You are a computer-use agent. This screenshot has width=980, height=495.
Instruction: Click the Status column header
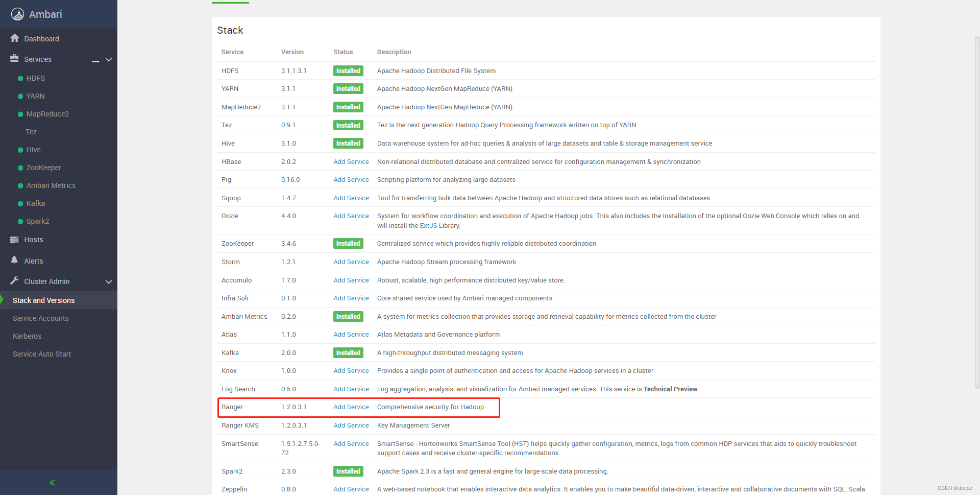pos(343,52)
